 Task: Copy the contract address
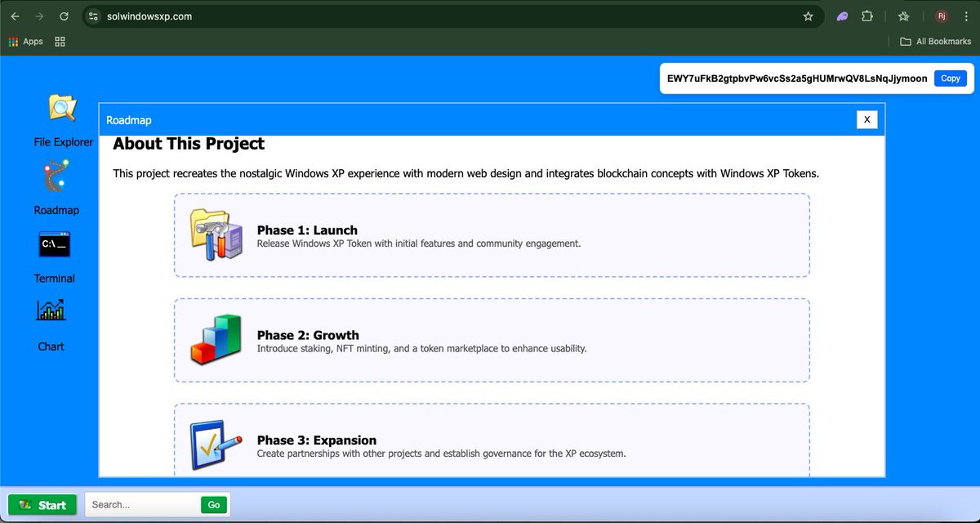pyautogui.click(x=951, y=78)
